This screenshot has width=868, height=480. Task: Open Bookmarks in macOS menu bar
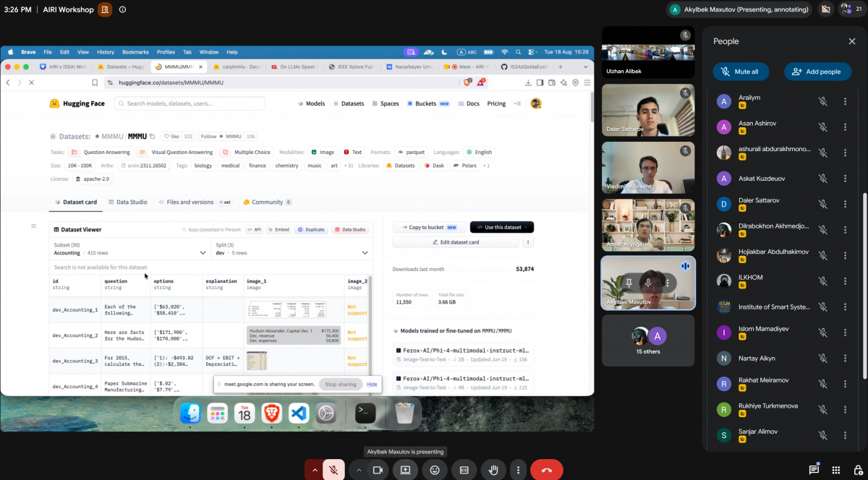click(135, 52)
